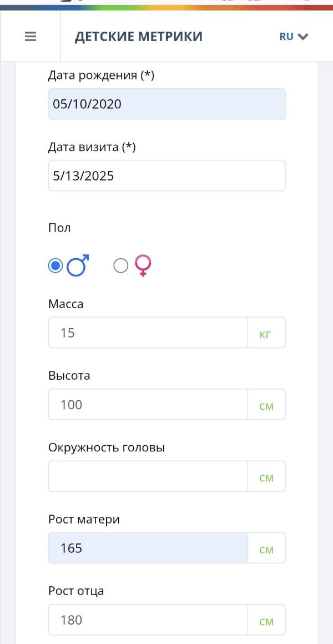Click the см unit beside Окружность головы

click(266, 477)
